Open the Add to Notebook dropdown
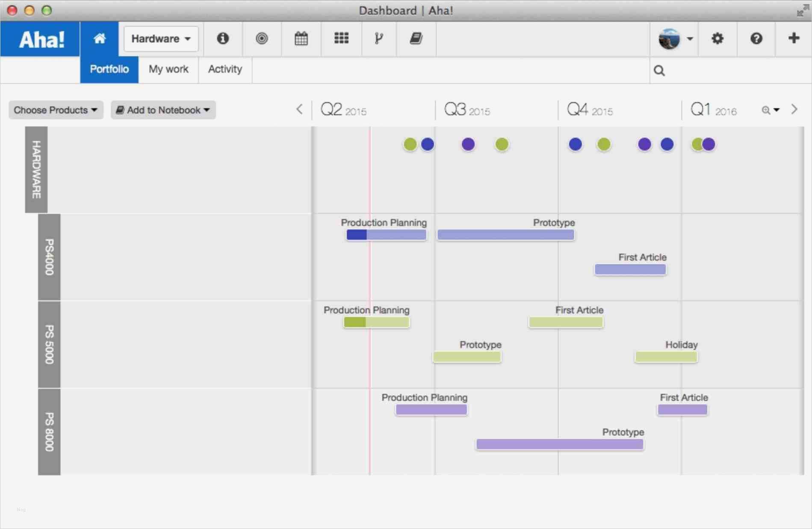Screen dimensions: 812x529 pos(163,110)
